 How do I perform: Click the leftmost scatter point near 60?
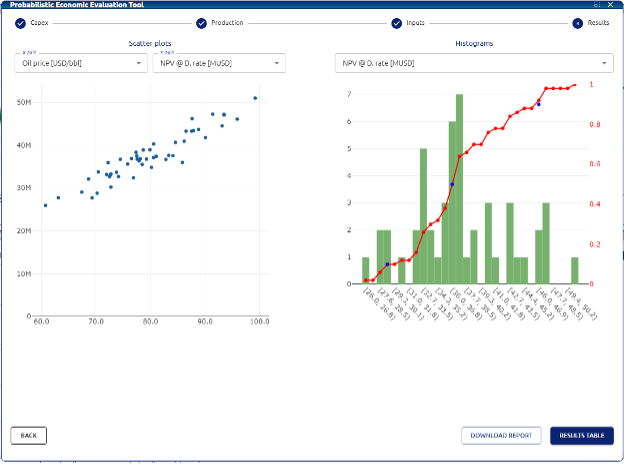45,205
